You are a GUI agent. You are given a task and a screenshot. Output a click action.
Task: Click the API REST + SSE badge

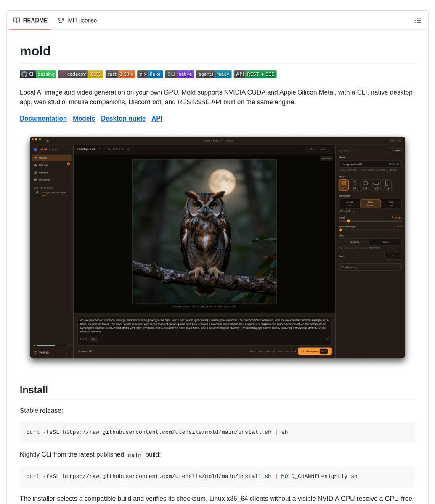click(x=255, y=74)
